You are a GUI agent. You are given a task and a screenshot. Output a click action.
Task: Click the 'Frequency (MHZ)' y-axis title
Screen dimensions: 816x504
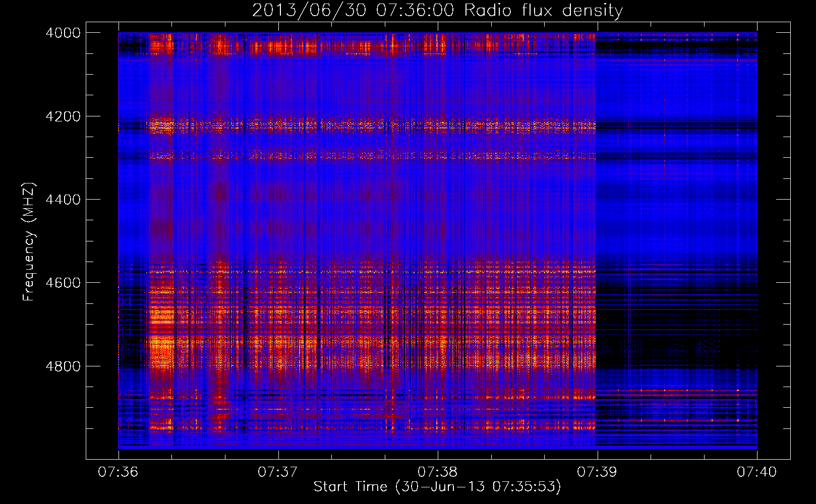29,242
